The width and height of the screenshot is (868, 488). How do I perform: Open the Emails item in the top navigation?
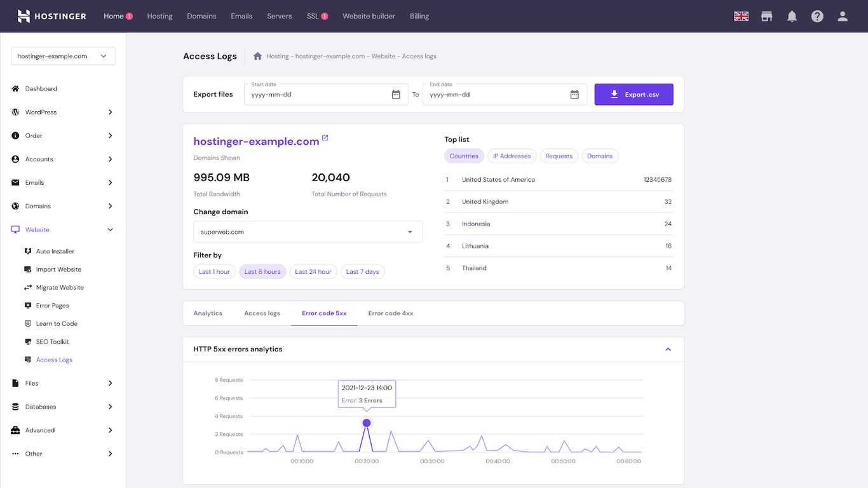coord(241,16)
